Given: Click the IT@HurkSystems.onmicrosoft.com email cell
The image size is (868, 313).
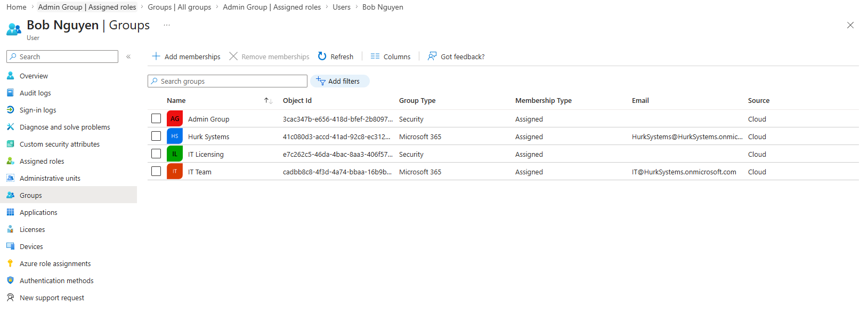Looking at the screenshot, I should 684,172.
